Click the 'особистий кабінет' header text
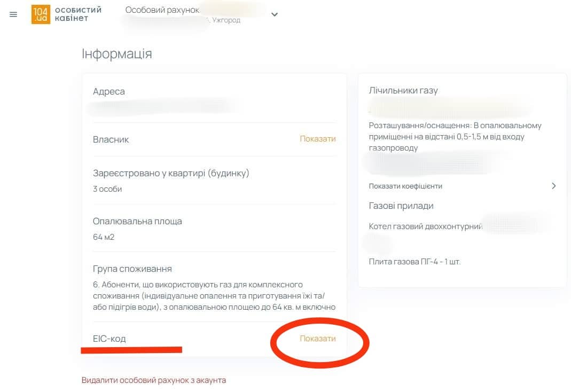Image resolution: width=571 pixels, height=392 pixels. 78,14
